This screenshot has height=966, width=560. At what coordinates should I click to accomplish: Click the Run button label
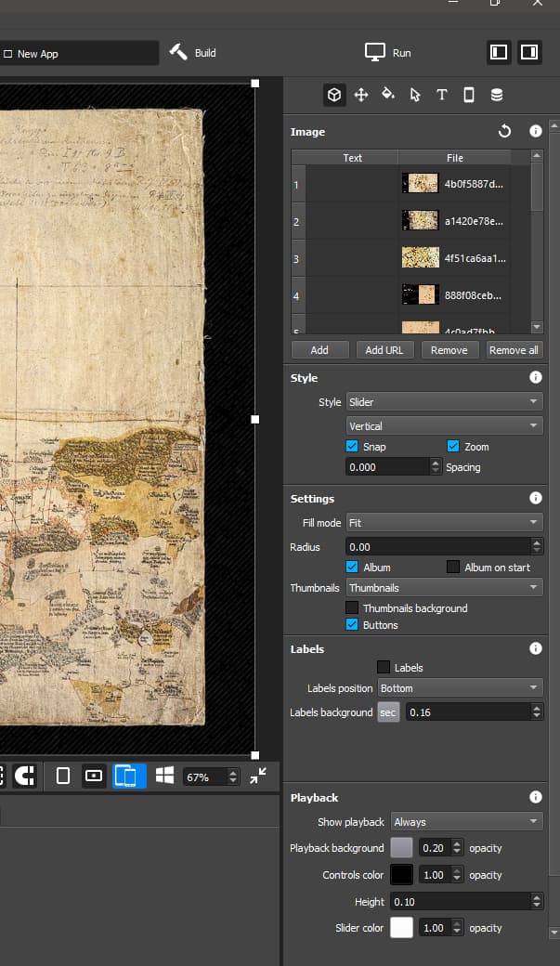tap(402, 53)
